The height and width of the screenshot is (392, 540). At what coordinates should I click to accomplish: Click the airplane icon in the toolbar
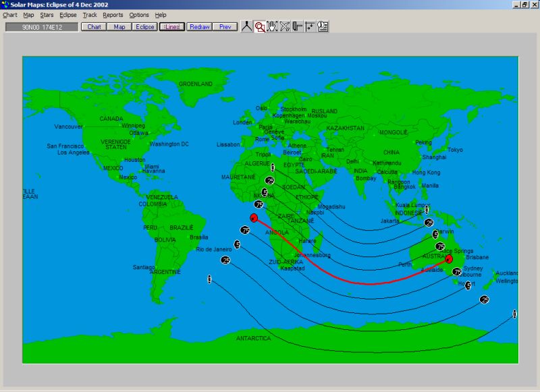coord(285,27)
